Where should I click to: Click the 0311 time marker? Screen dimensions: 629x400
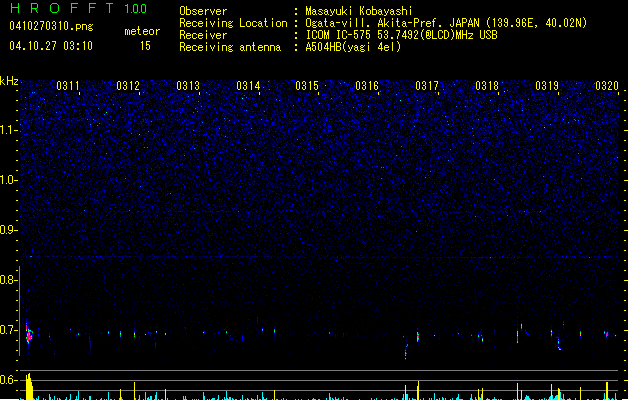coord(68,86)
